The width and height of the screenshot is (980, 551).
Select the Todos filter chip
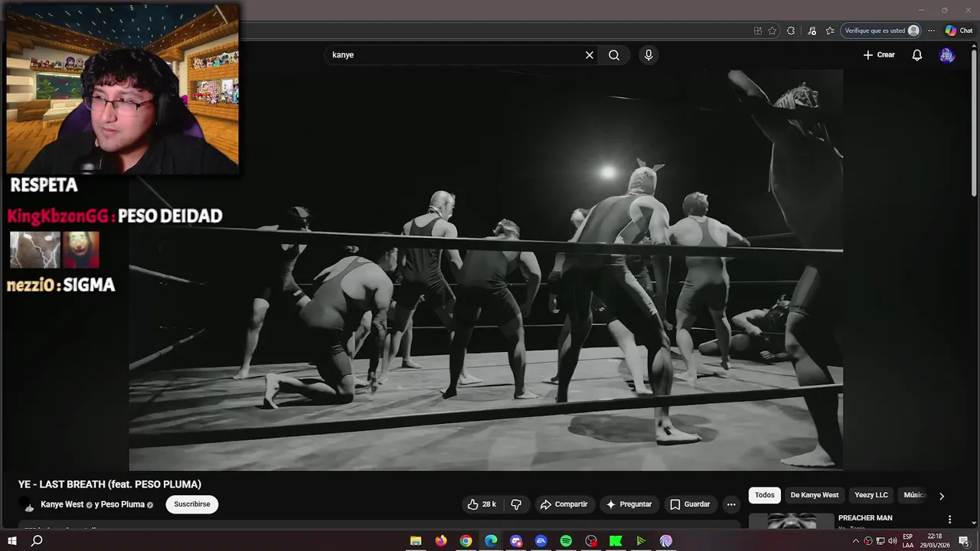click(x=765, y=495)
